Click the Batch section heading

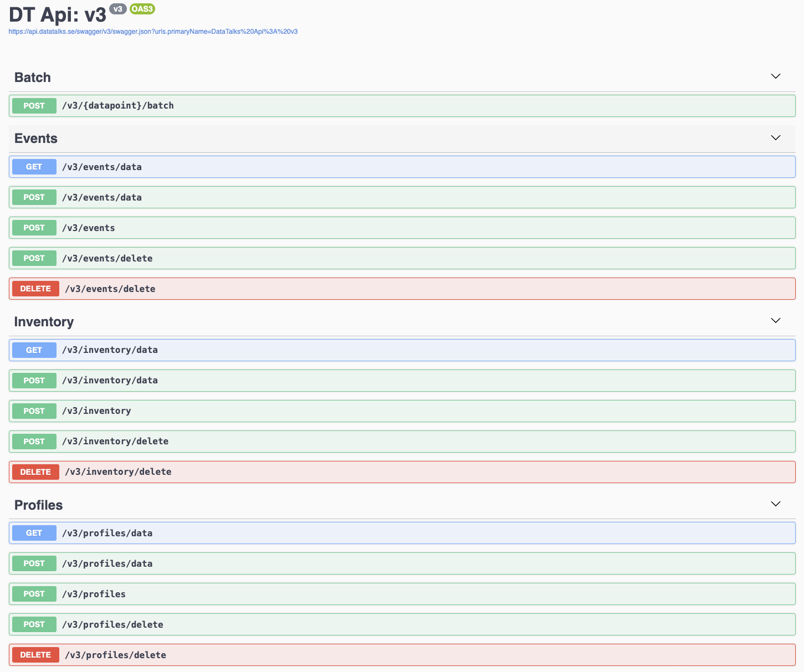tap(33, 78)
